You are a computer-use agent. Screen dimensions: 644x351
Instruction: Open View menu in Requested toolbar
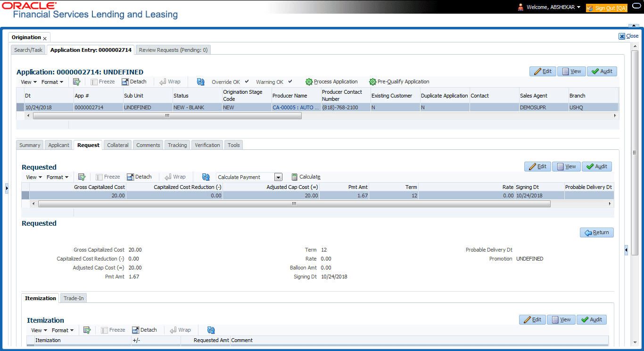(x=34, y=177)
